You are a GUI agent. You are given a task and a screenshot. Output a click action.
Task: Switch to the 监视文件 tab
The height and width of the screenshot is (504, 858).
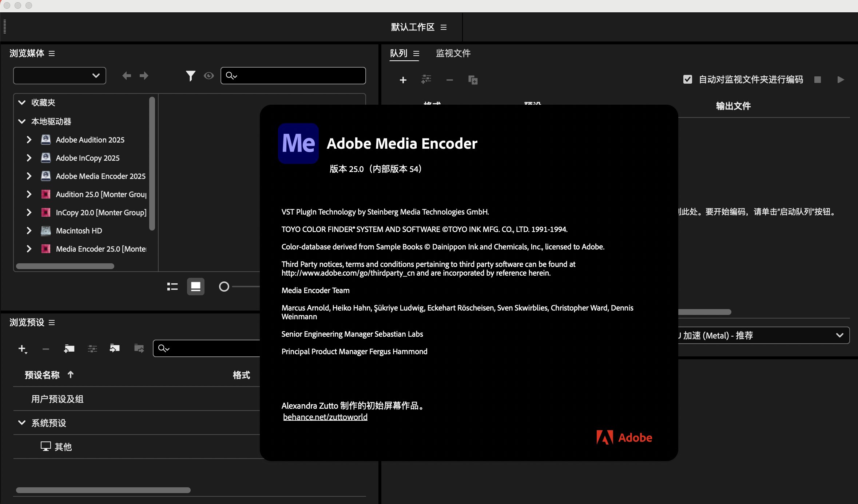coord(453,53)
